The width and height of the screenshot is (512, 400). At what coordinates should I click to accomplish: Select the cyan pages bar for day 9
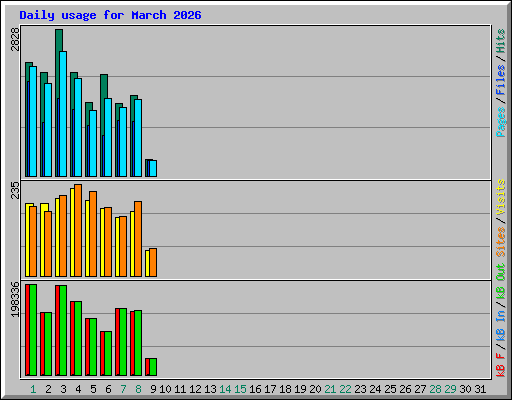(x=153, y=168)
